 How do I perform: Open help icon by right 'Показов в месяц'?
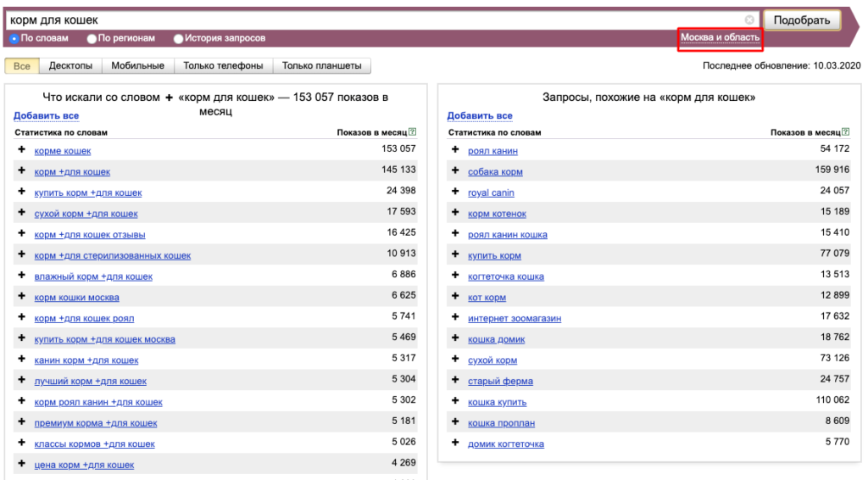[845, 131]
